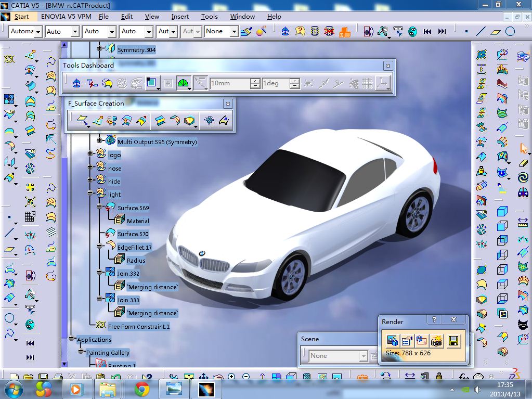Close the Tools Dashboard toolbar
The width and height of the screenshot is (532, 399).
pyautogui.click(x=388, y=66)
